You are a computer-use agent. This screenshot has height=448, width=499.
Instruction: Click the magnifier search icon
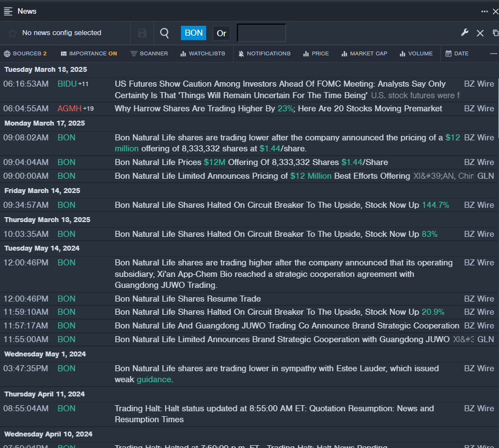[x=164, y=33]
